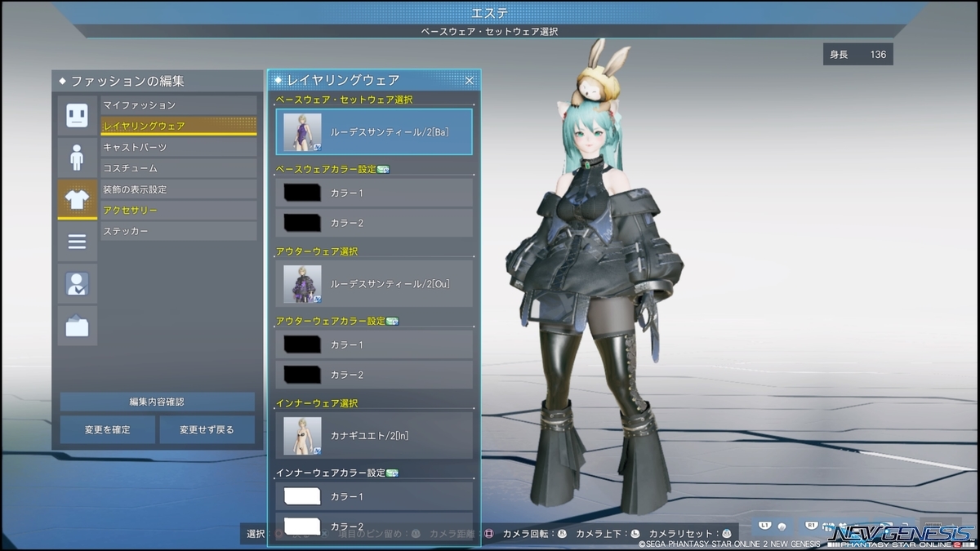
Task: Click インナーウェアカラー設定 badge icon
Action: pos(392,473)
